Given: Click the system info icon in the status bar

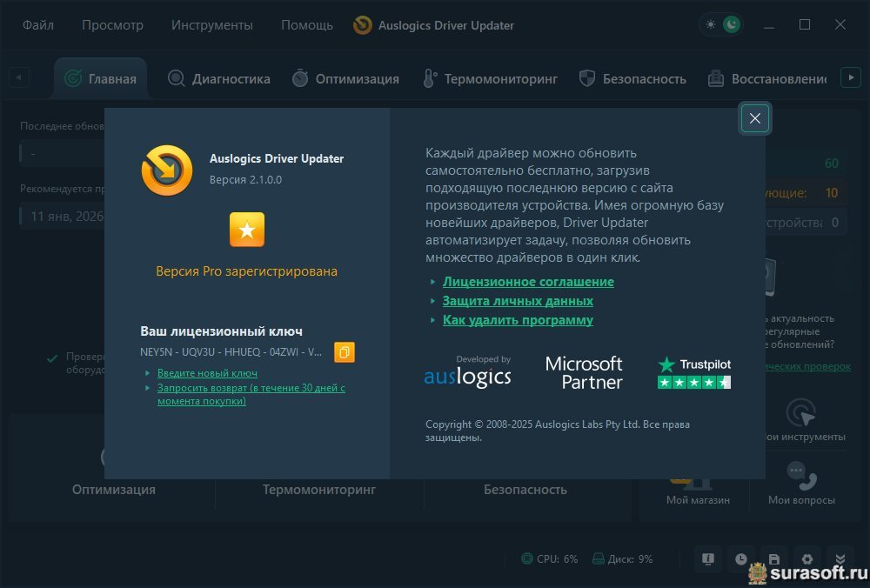Looking at the screenshot, I should (708, 559).
